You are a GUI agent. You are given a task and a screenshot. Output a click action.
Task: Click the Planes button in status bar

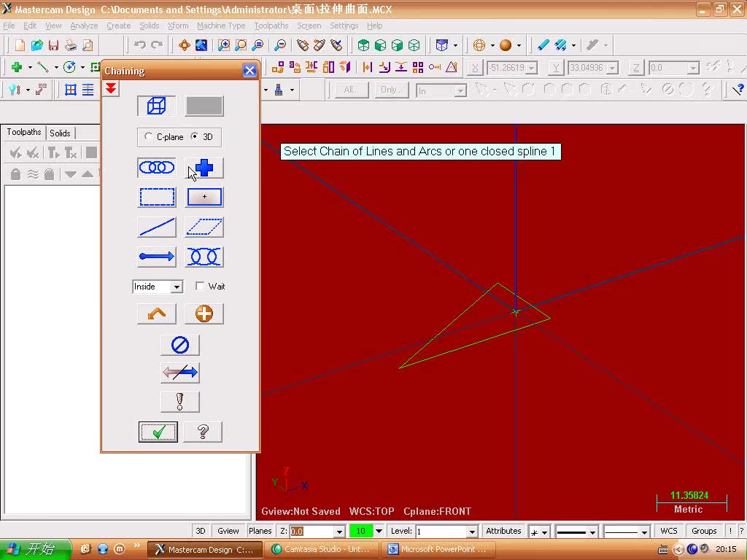pyautogui.click(x=260, y=531)
